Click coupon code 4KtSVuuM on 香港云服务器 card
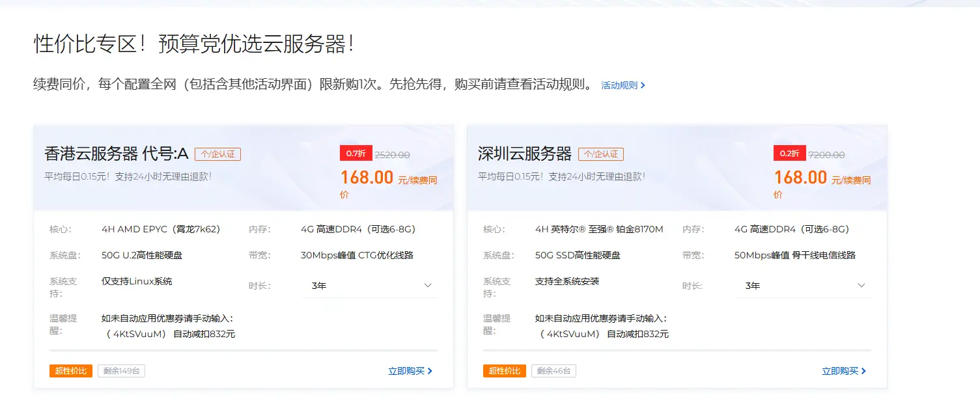Screen dimensions: 980x410 135,334
